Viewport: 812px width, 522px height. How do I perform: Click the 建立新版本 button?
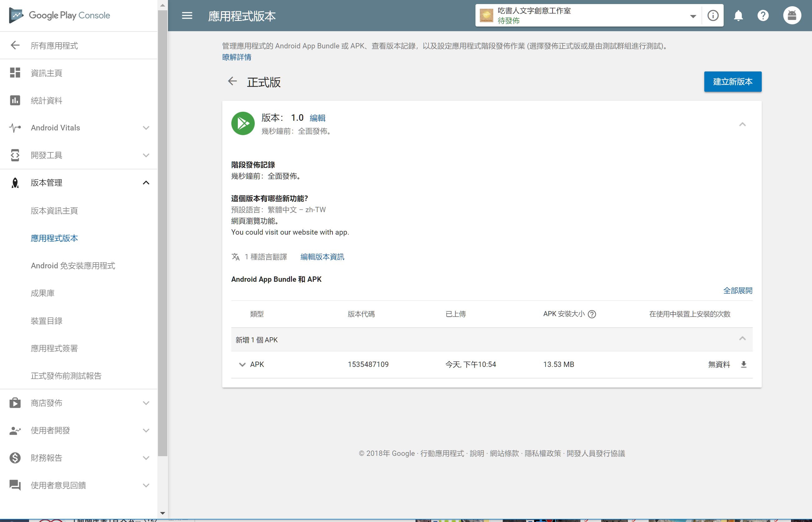click(x=732, y=82)
